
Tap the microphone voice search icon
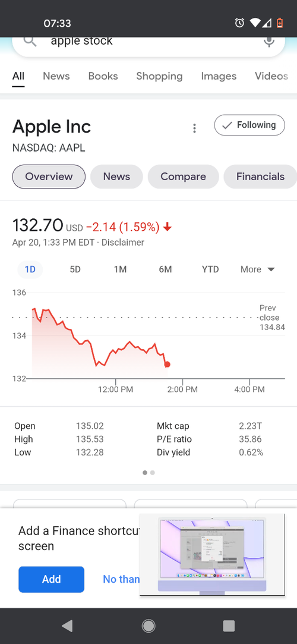click(x=269, y=42)
